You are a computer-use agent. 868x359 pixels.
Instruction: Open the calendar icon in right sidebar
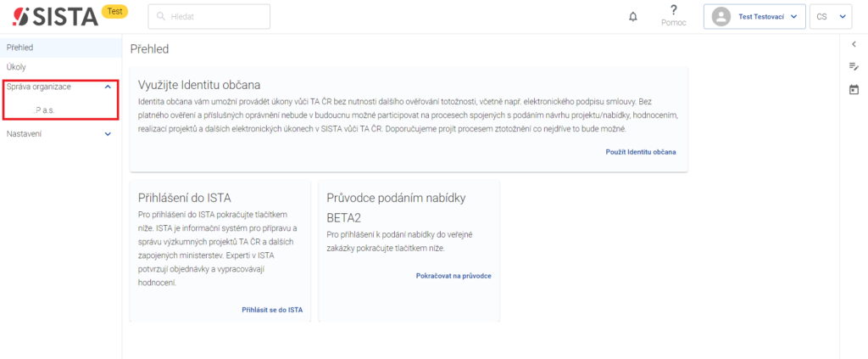[854, 88]
